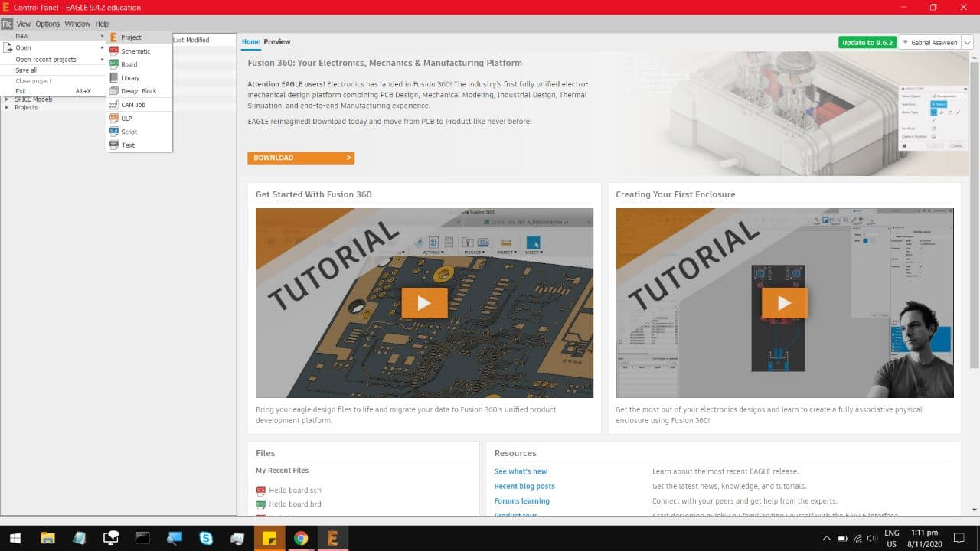Click the ULP icon in New submenu

point(113,118)
